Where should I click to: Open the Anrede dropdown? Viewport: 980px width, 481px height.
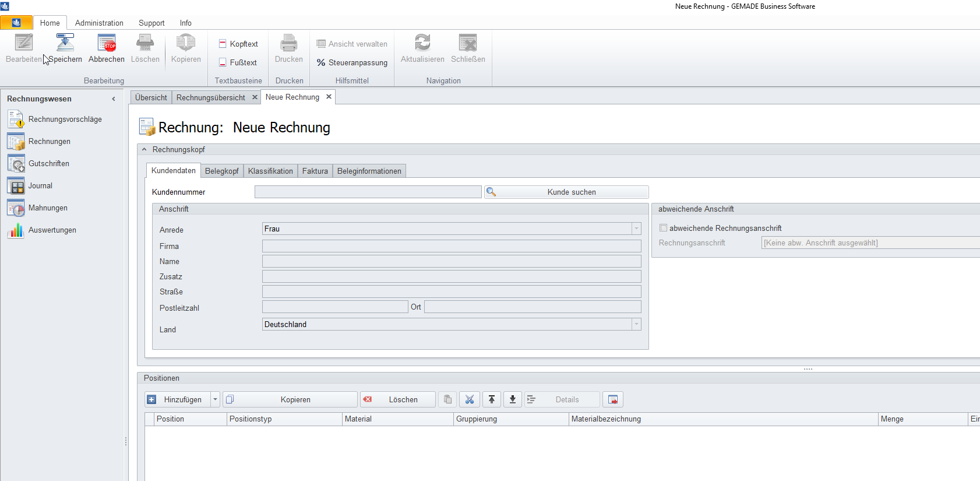pyautogui.click(x=636, y=229)
